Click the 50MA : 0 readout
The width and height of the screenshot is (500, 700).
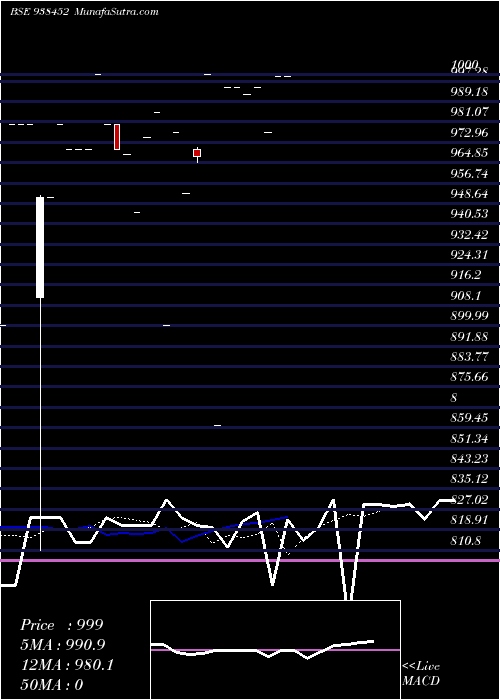[x=52, y=685]
